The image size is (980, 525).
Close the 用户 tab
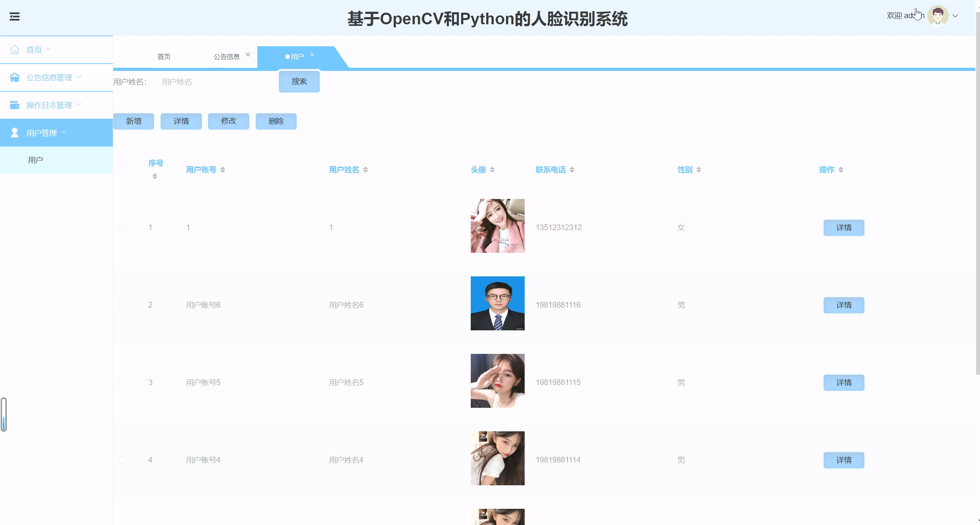(312, 55)
